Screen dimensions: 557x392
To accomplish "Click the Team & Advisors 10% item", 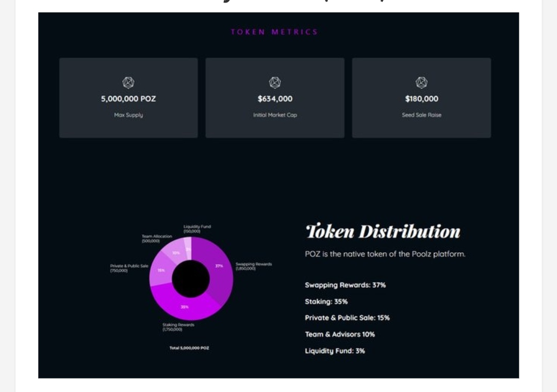I will pos(339,334).
